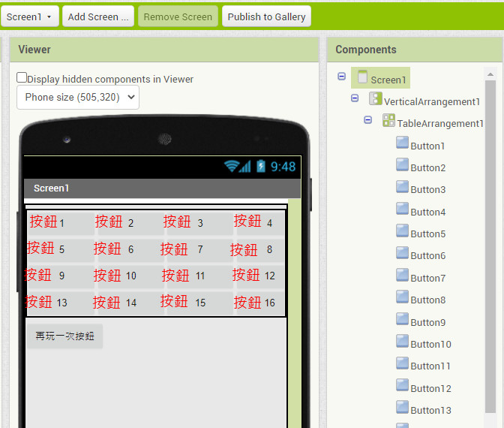Click 按鈕 4 in the phone viewer

pos(259,222)
